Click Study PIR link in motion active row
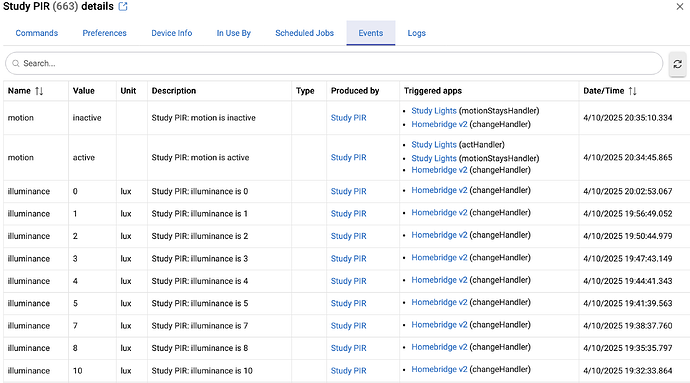 [x=349, y=158]
